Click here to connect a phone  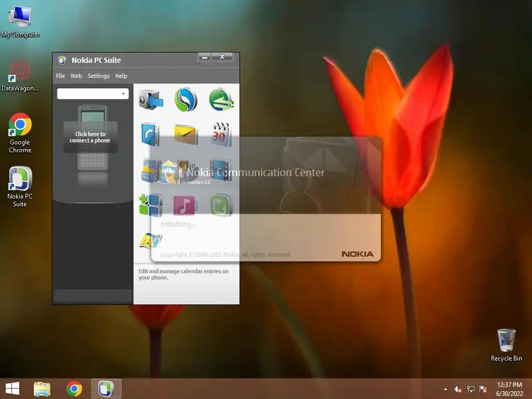90,137
